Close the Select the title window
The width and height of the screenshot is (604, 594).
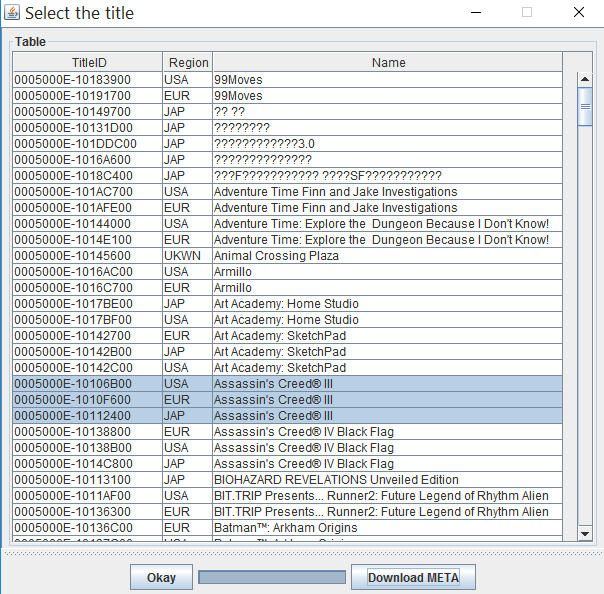(x=579, y=12)
